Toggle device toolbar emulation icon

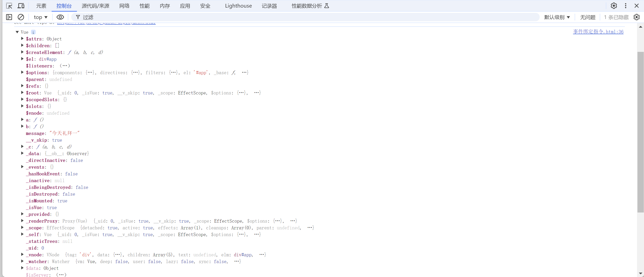pyautogui.click(x=21, y=6)
